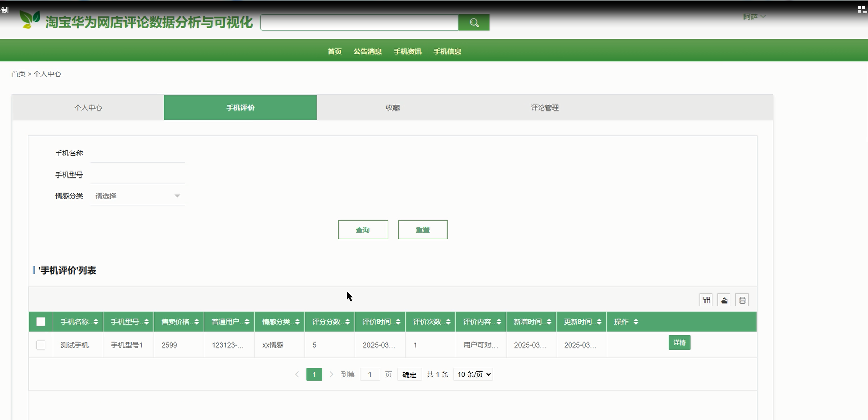Sort by 手机型号 column arrows
The height and width of the screenshot is (420, 868).
point(146,322)
